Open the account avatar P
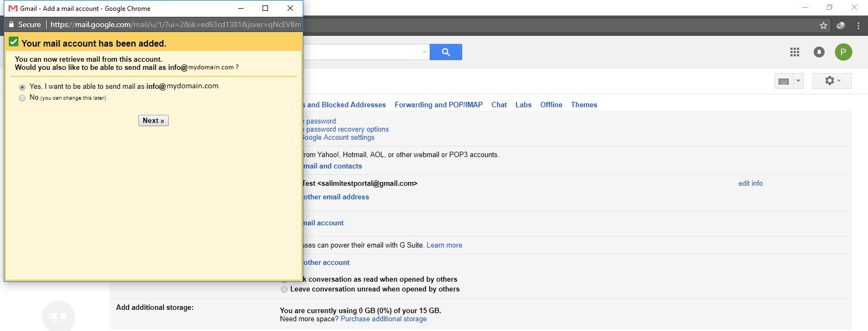 pyautogui.click(x=843, y=52)
